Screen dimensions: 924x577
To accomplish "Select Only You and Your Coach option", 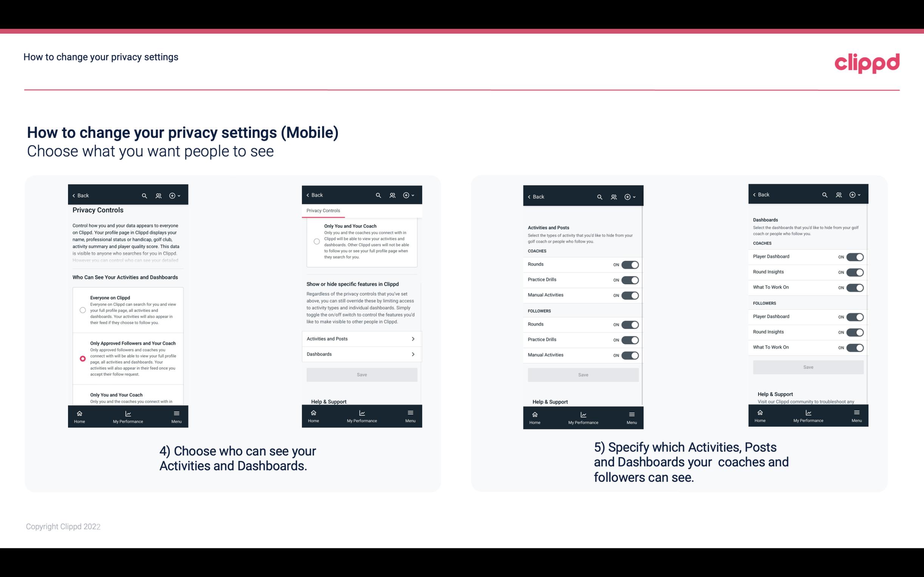I will [82, 395].
